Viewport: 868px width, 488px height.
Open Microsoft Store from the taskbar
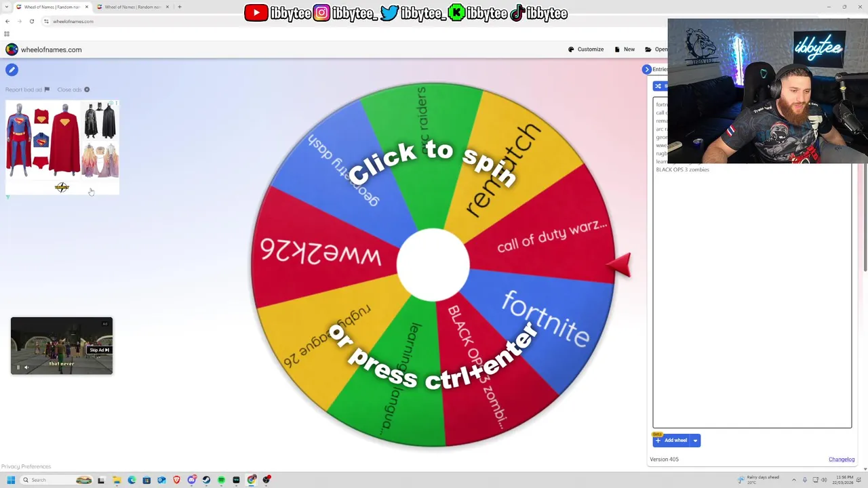[146, 480]
